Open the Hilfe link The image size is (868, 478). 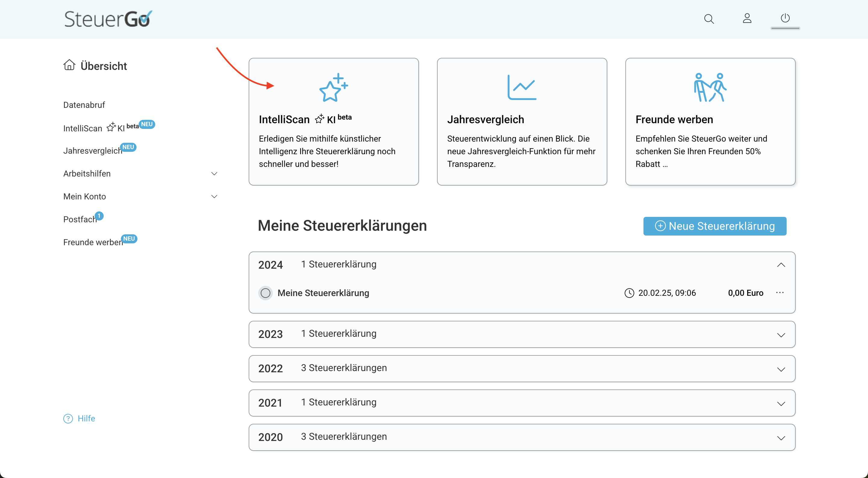point(86,418)
